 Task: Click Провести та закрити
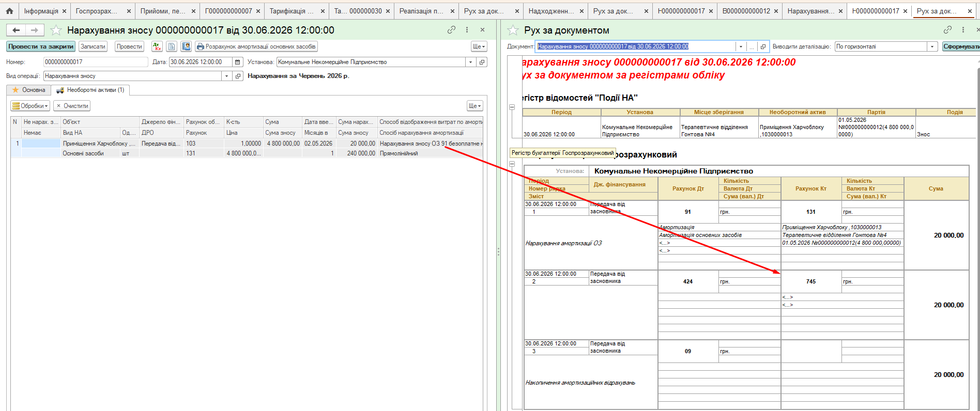tap(41, 46)
